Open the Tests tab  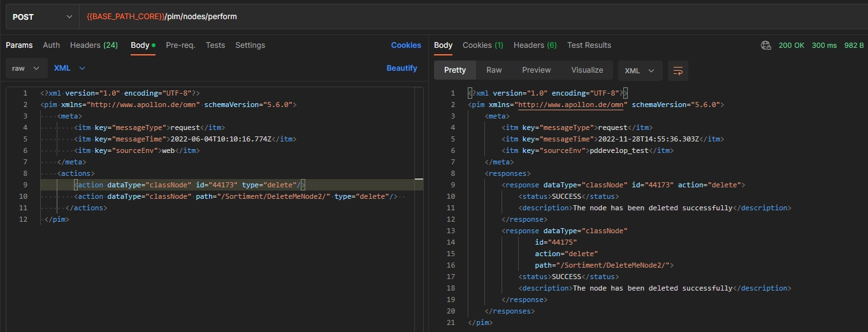(x=215, y=45)
